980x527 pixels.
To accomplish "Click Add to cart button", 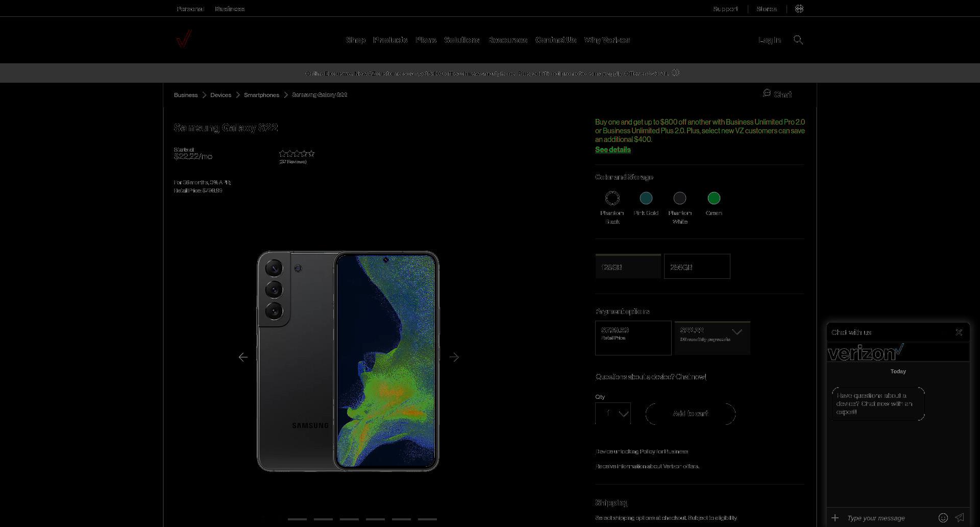I will tap(690, 414).
